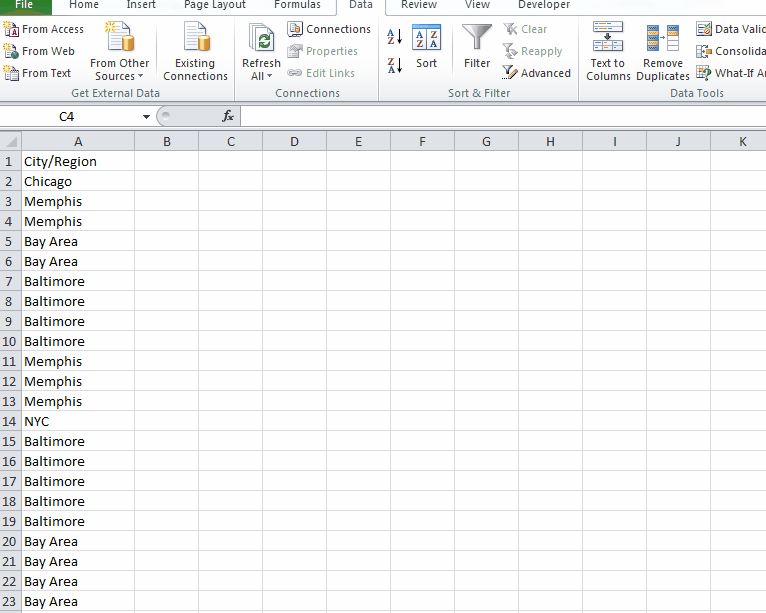Open the Sort dialog
Screen dimensions: 766x613
[x=426, y=46]
